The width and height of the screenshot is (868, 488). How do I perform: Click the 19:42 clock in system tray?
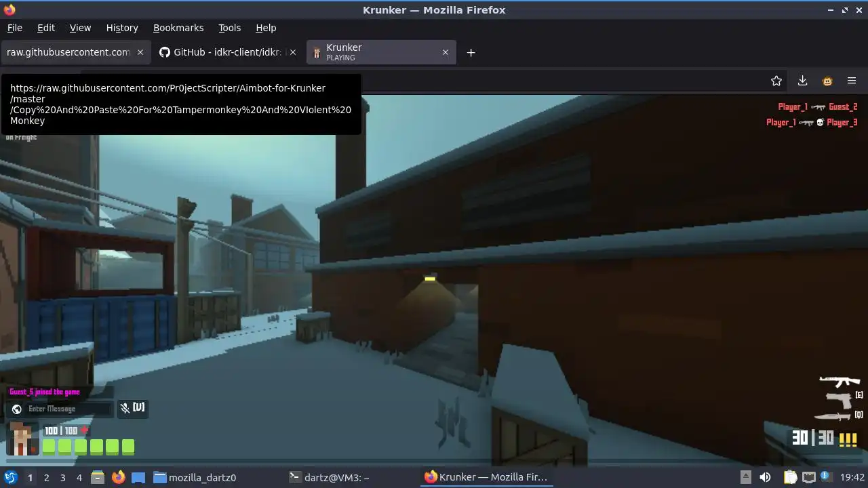[852, 477]
